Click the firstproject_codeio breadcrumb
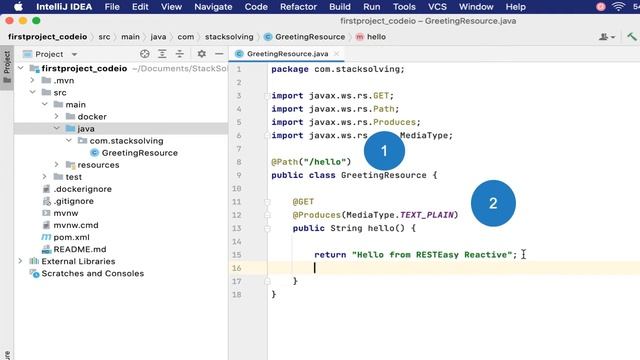This screenshot has height=360, width=640. (47, 37)
